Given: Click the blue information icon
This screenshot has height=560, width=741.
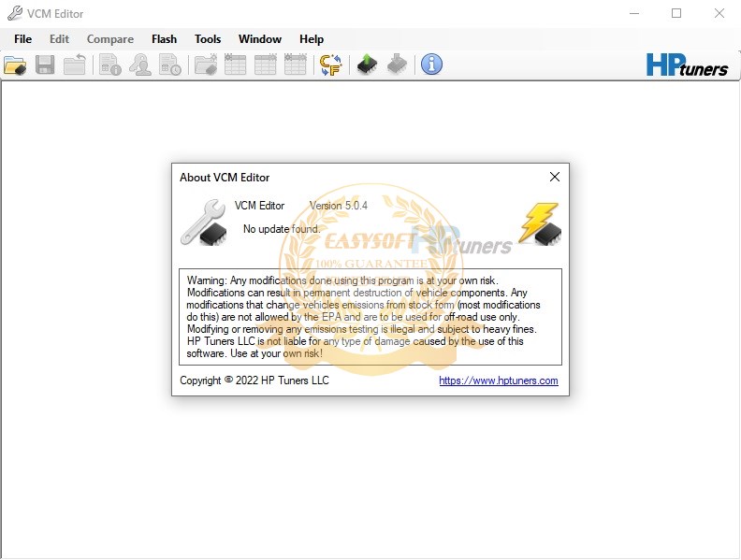Looking at the screenshot, I should coord(431,65).
